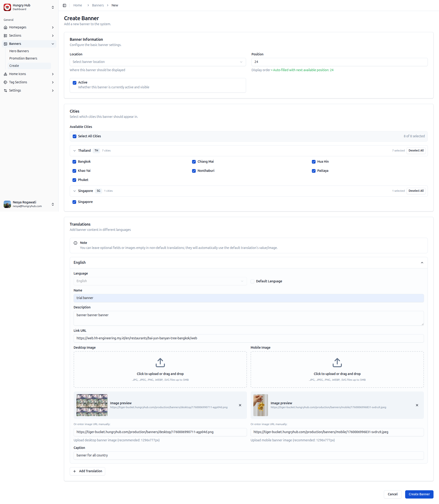Collapse the Thailand cities group

point(75,151)
